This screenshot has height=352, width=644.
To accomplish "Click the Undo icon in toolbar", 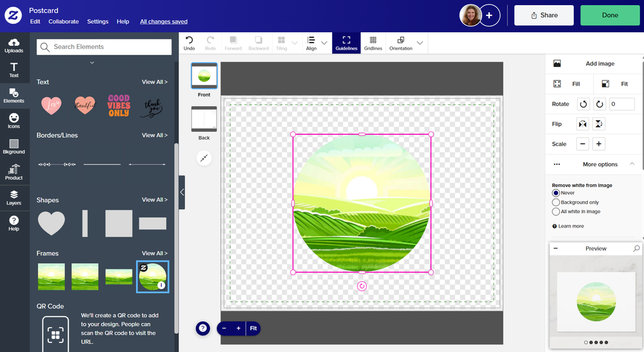I will click(189, 43).
